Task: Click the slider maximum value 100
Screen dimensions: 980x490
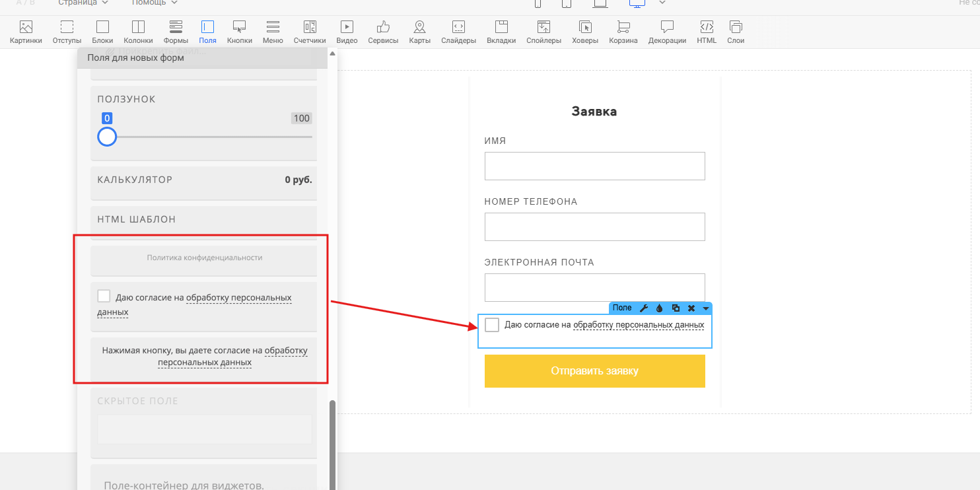Action: click(x=302, y=118)
